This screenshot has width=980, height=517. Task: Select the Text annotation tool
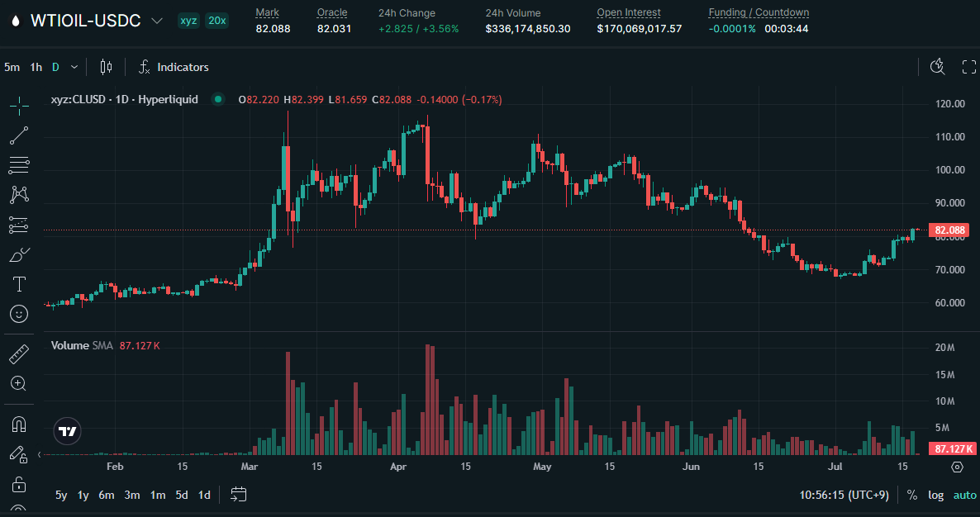(19, 284)
